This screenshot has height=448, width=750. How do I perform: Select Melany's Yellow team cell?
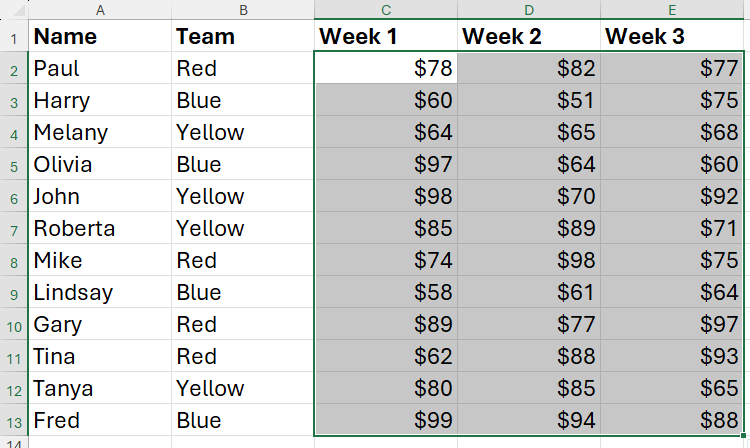(242, 133)
